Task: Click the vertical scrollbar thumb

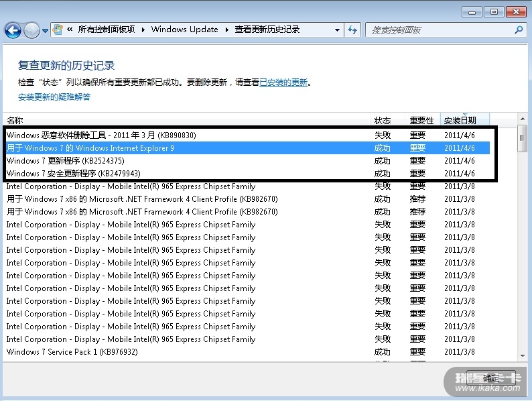Action: pos(522,138)
